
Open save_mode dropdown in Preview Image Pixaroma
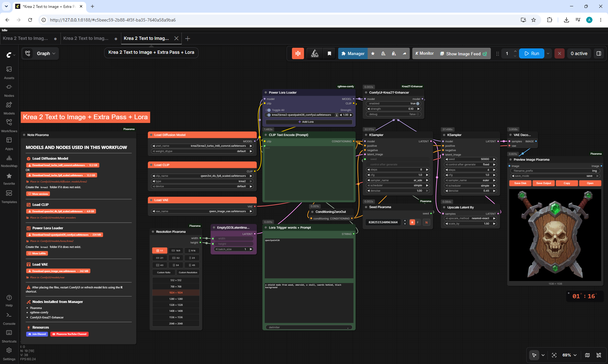(x=555, y=176)
